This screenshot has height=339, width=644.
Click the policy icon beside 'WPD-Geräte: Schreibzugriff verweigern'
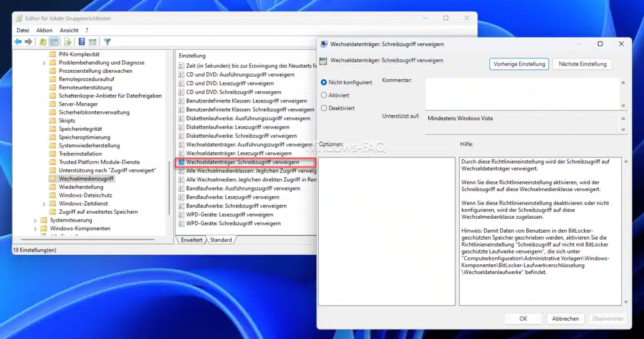pos(182,223)
